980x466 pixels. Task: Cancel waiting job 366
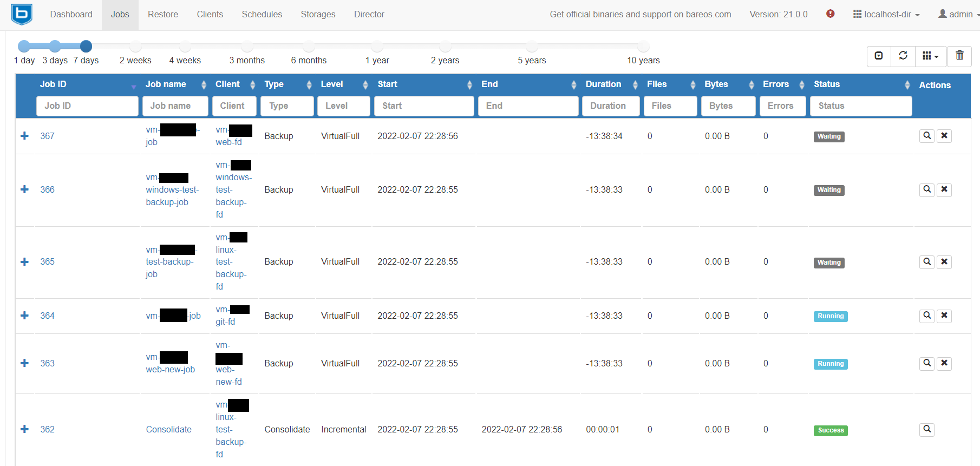pyautogui.click(x=944, y=189)
